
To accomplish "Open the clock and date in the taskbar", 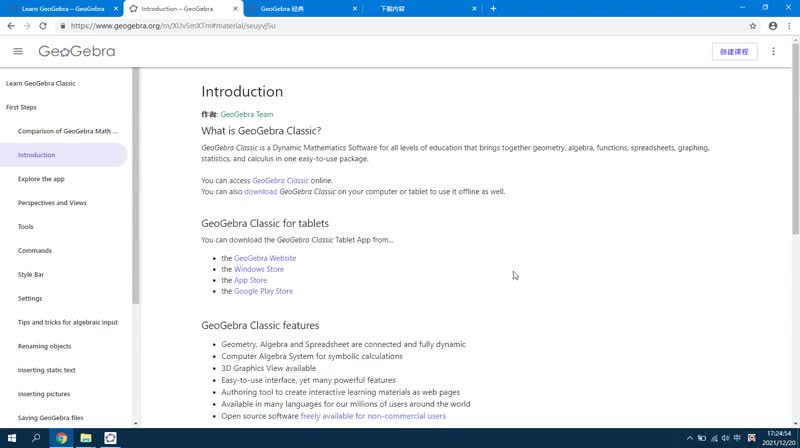I will tap(779, 438).
